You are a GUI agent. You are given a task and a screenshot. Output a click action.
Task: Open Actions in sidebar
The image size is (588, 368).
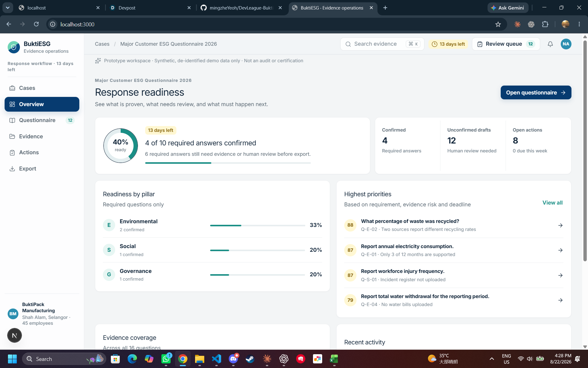[42, 152]
